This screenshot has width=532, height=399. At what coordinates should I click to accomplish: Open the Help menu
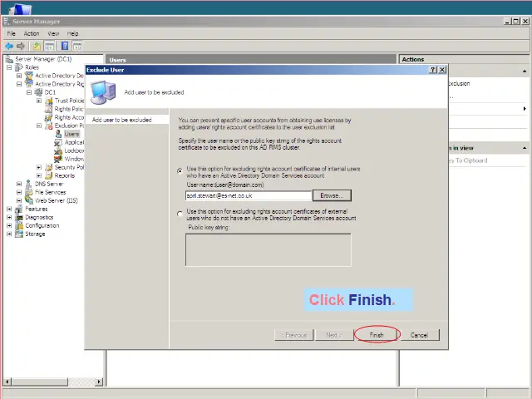click(72, 33)
